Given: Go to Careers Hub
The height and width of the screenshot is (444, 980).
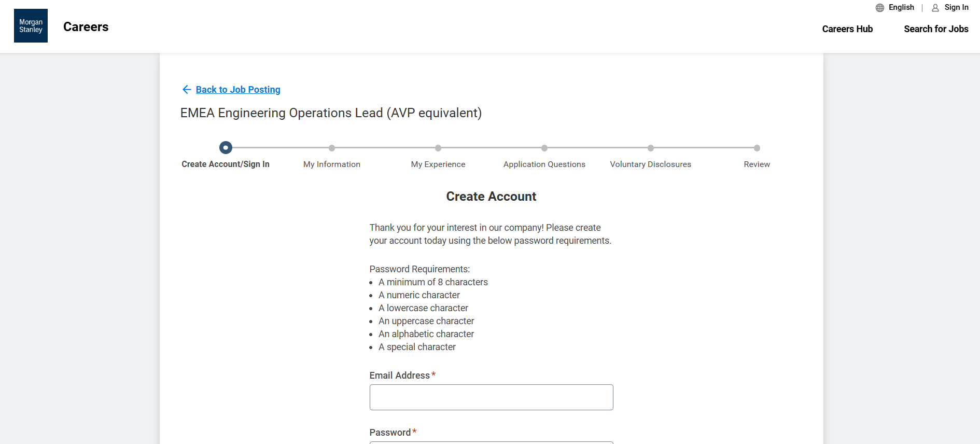Looking at the screenshot, I should point(847,29).
